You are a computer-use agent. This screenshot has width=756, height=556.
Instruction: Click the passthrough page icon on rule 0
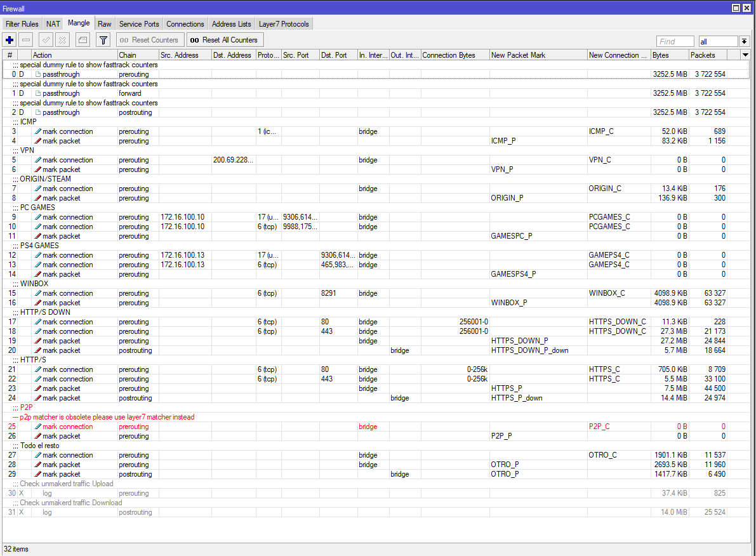point(37,74)
